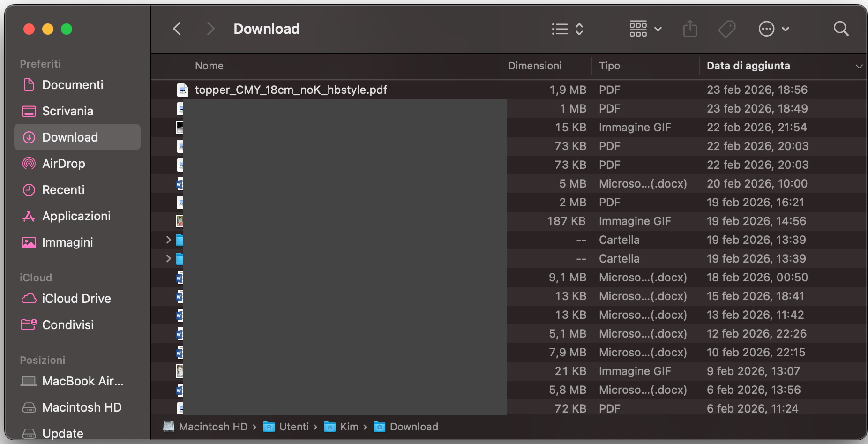Click the Share icon in the toolbar
The height and width of the screenshot is (444, 868).
coord(689,29)
